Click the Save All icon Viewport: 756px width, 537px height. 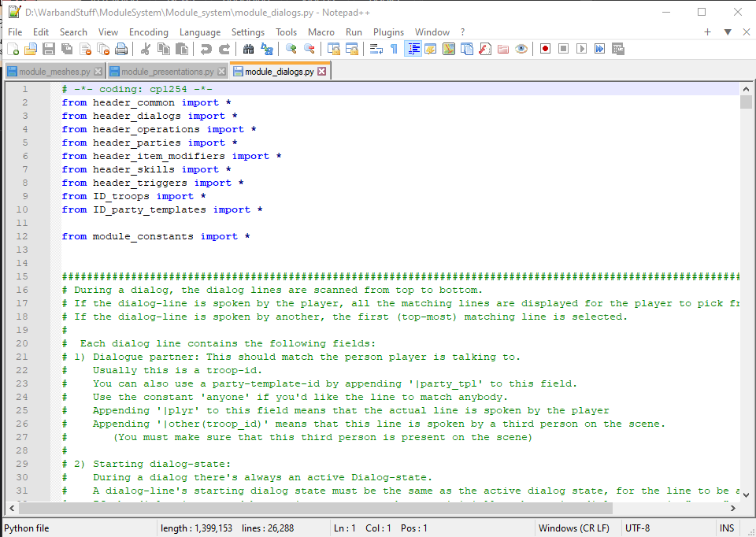67,49
